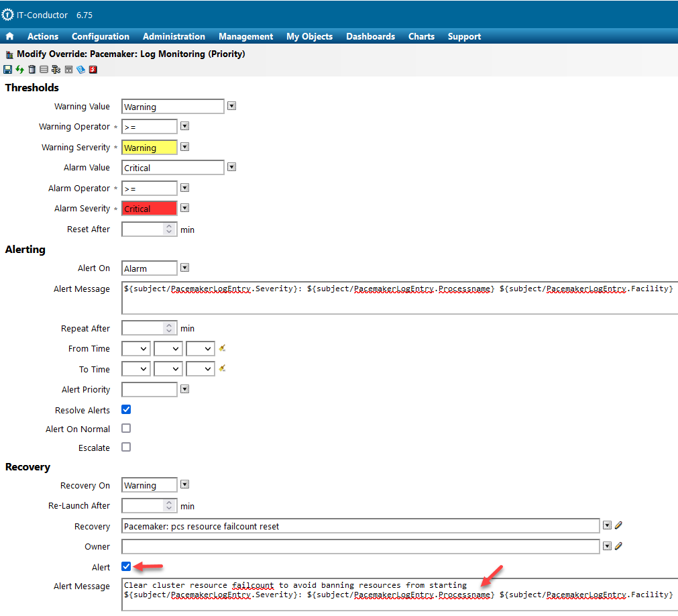Open the Configuration menu

pyautogui.click(x=101, y=37)
